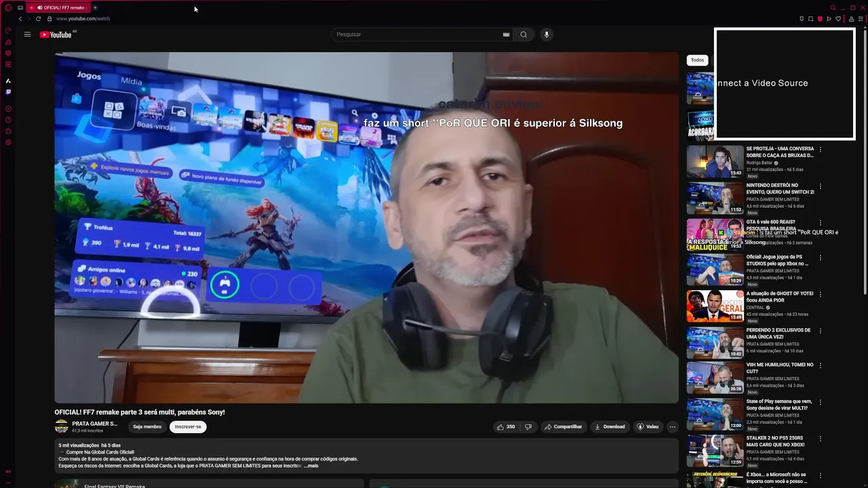Screen dimensions: 868x488
Task: Go to the YouTube home logo
Action: click(56, 35)
